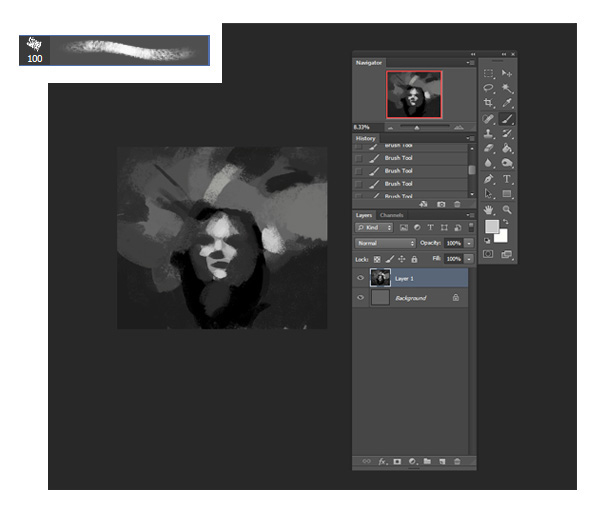
Task: Reset default foreground and background colors
Action: [x=487, y=241]
